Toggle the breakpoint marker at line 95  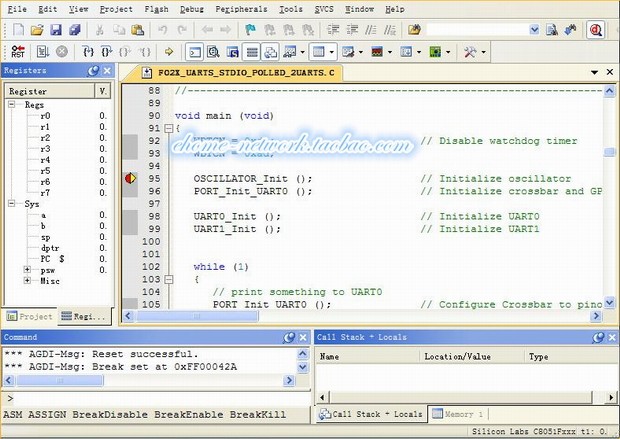click(x=130, y=179)
